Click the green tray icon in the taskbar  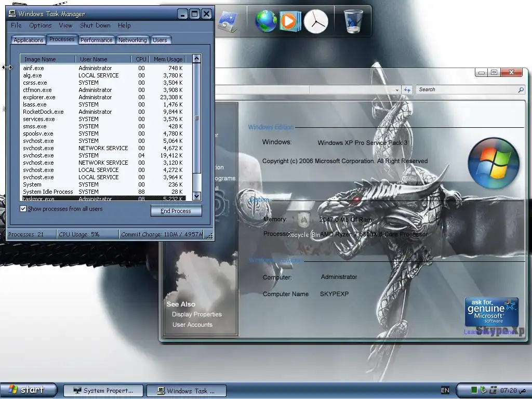coord(474,390)
